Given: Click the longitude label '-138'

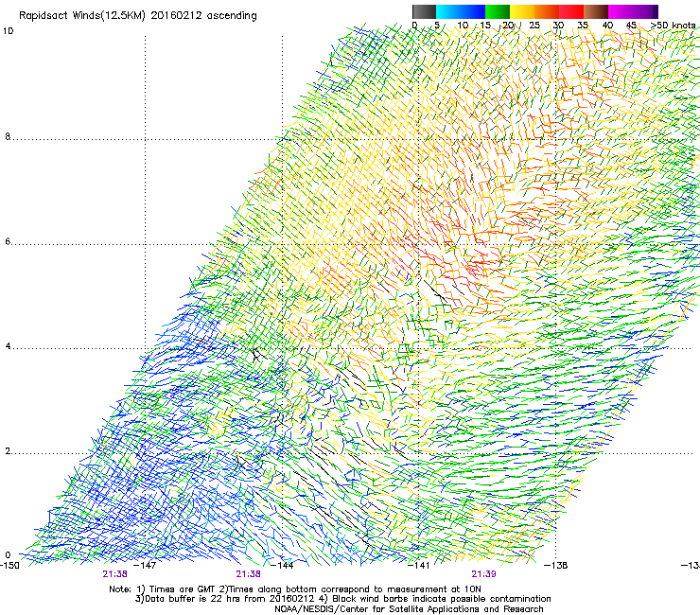Looking at the screenshot, I should click(556, 566).
